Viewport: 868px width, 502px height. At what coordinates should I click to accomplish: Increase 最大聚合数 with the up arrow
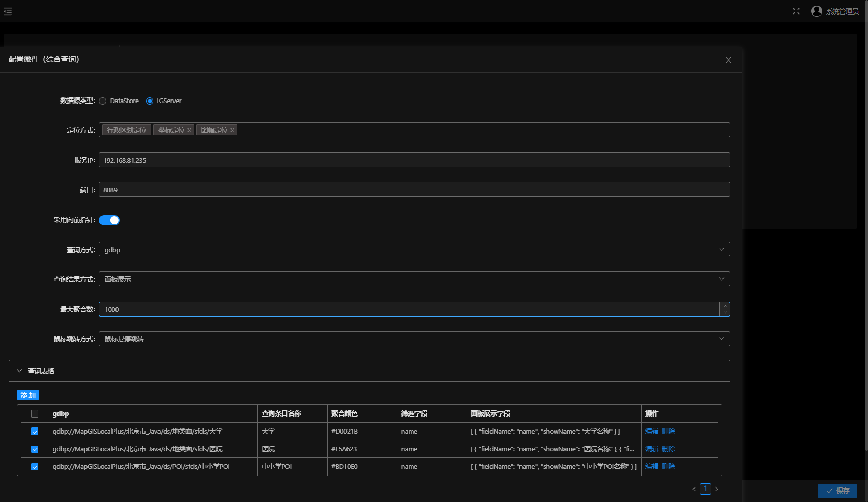(x=725, y=306)
